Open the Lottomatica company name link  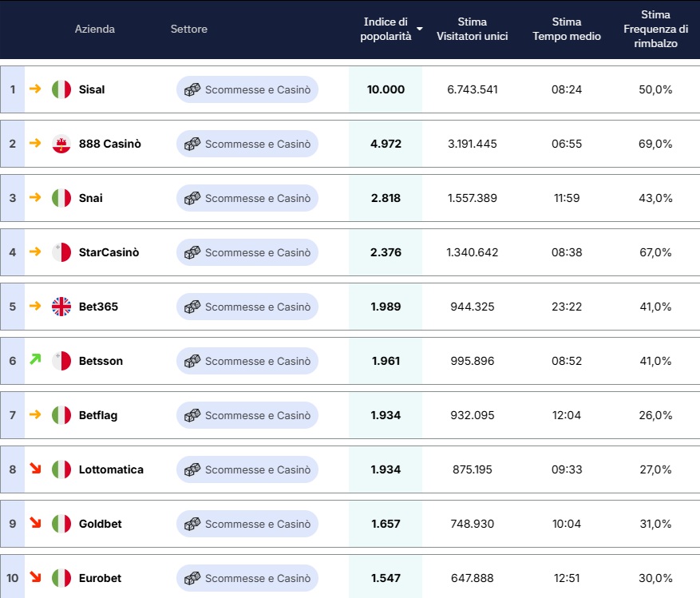(x=111, y=469)
